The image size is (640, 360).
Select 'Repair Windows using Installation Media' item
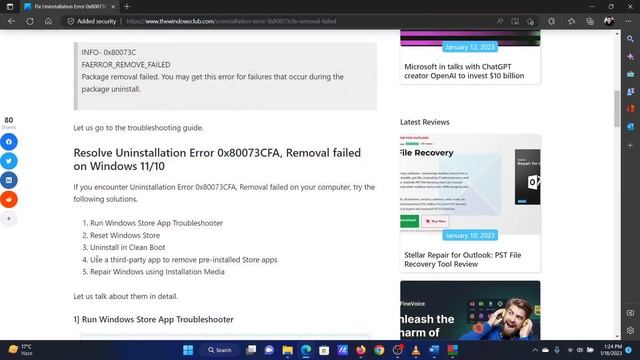(157, 271)
